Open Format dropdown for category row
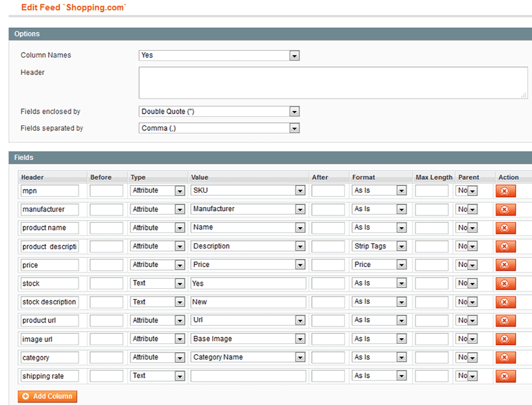Screen dimensions: 532x405 [379, 357]
